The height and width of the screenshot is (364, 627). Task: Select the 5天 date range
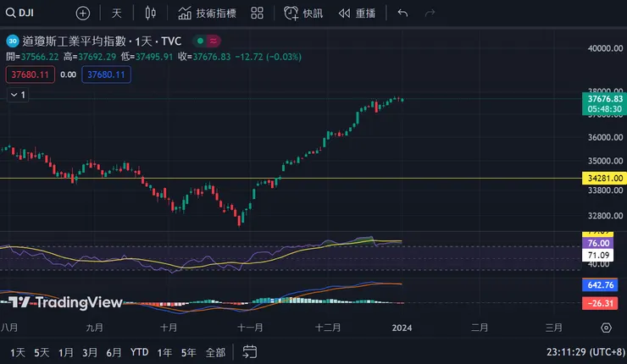coord(42,352)
